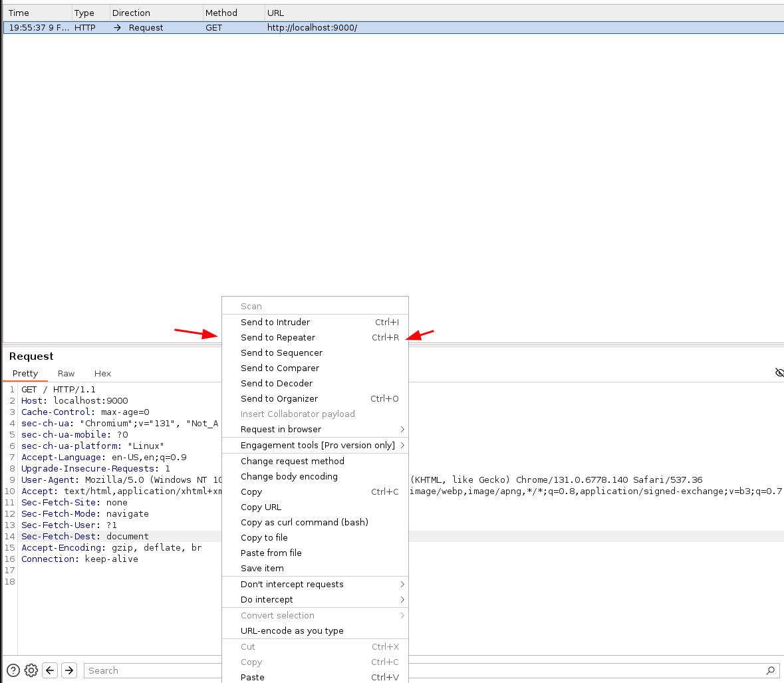Click the search magnifier icon

click(770, 670)
